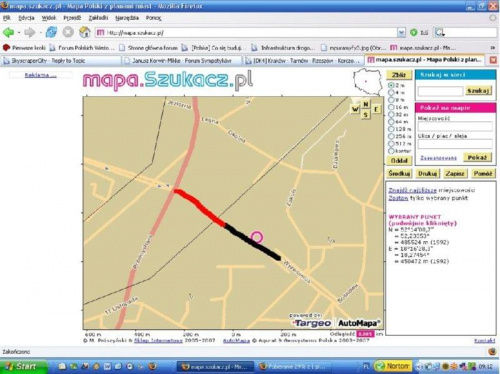The width and height of the screenshot is (500, 374).
Task: Pan map east with E compass button
Action: click(x=376, y=109)
